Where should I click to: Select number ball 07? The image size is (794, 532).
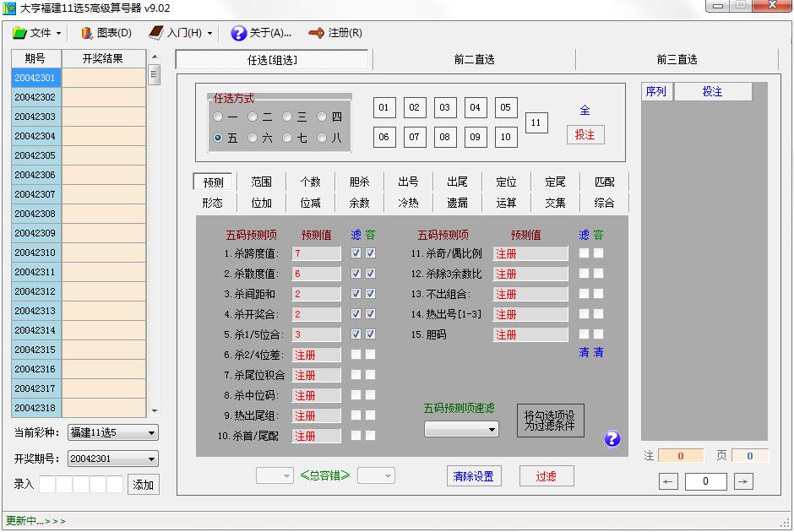[x=414, y=137]
